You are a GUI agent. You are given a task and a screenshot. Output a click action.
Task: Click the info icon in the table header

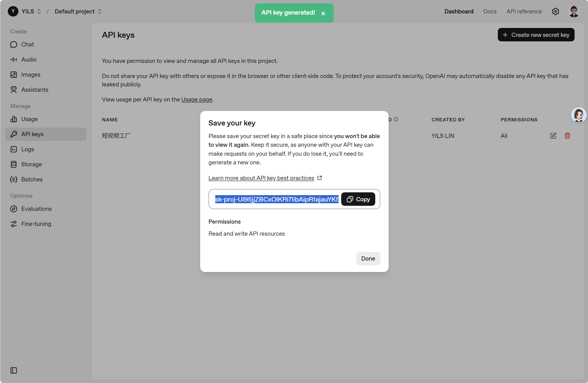396,119
